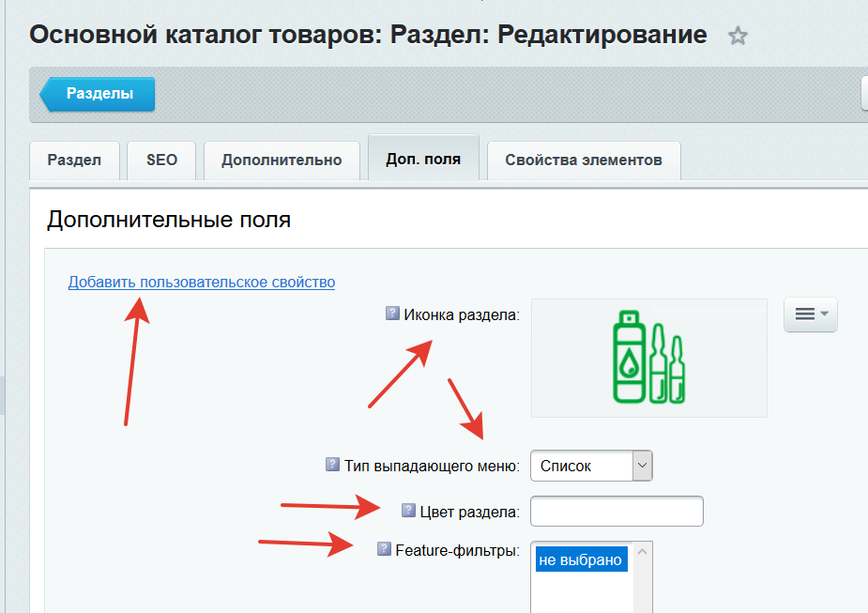Open the hamburger menu next to section icon
Image resolution: width=868 pixels, height=613 pixels.
810,314
